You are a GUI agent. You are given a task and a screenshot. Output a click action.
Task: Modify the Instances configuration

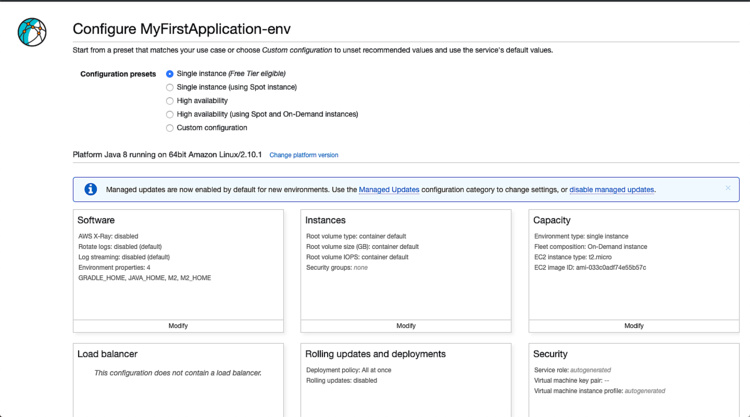[x=406, y=325]
